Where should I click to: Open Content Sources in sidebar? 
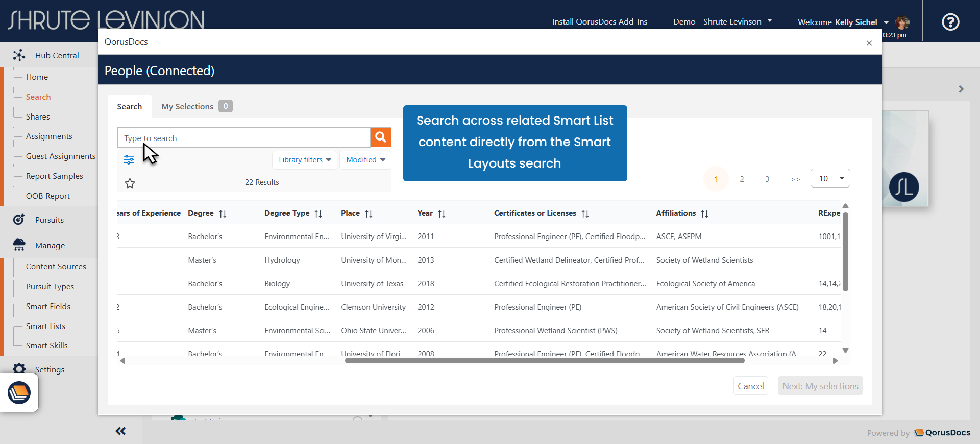pos(56,266)
